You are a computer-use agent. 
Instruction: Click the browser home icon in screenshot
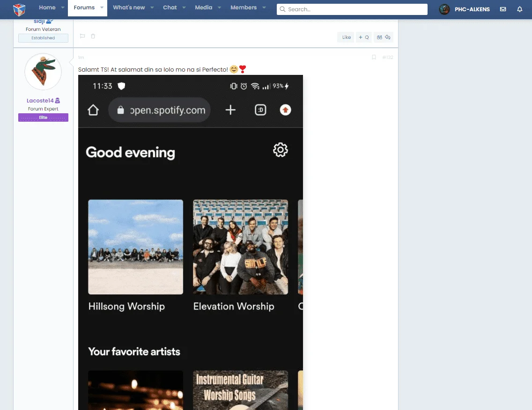(93, 110)
